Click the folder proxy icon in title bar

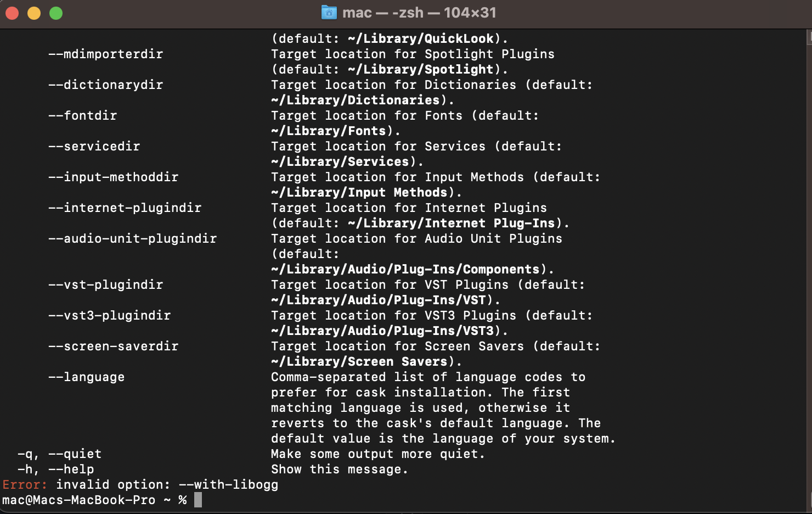[329, 12]
